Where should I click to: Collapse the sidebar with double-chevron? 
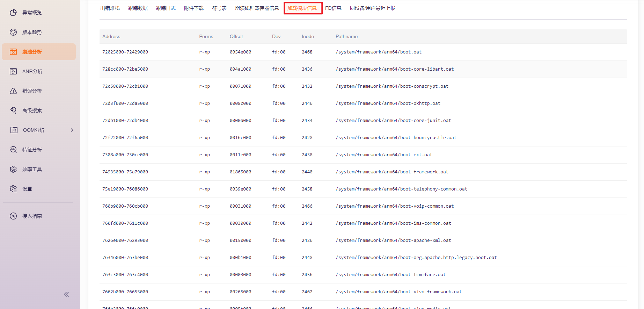pyautogui.click(x=66, y=294)
